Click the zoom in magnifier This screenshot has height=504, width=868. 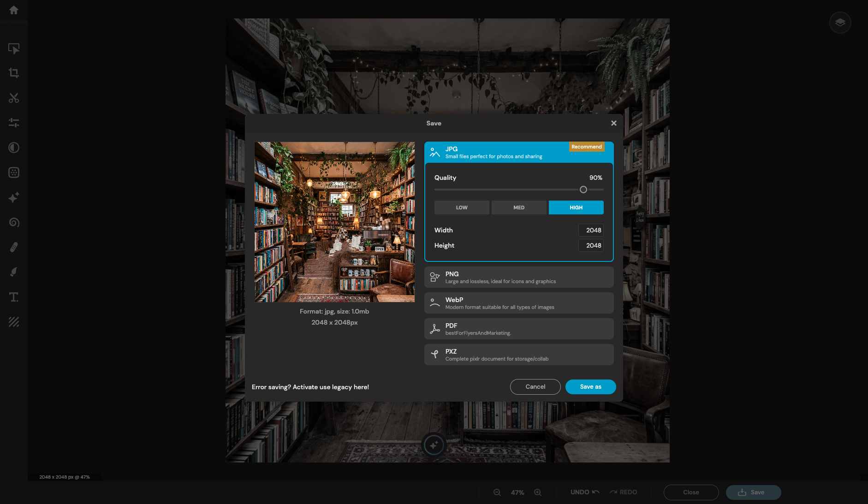[x=538, y=492]
